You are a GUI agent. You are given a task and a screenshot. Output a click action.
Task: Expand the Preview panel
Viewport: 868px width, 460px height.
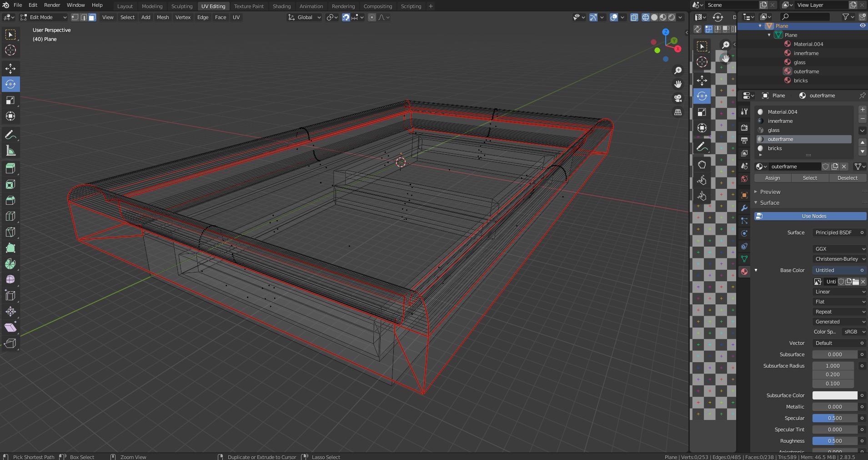[x=770, y=192]
